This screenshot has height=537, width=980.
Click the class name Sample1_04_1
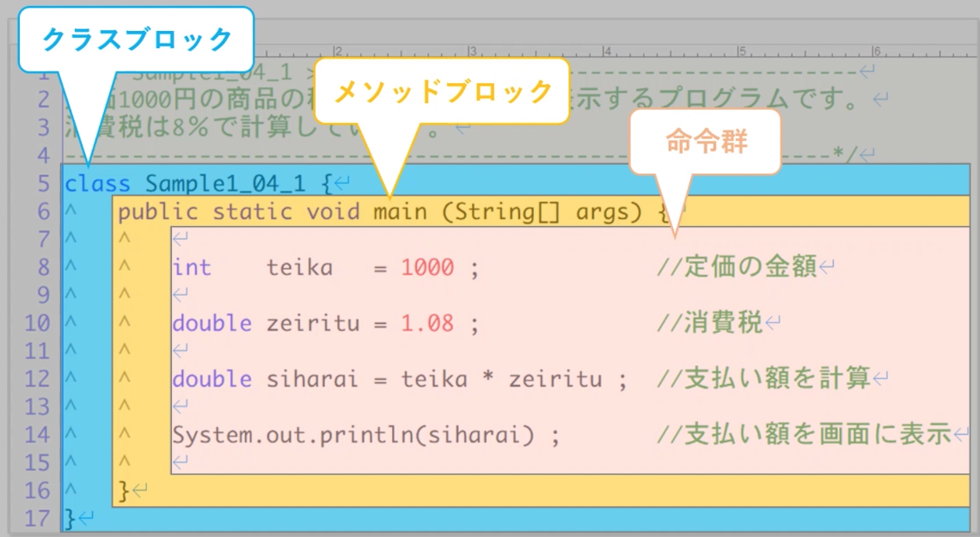tap(225, 184)
